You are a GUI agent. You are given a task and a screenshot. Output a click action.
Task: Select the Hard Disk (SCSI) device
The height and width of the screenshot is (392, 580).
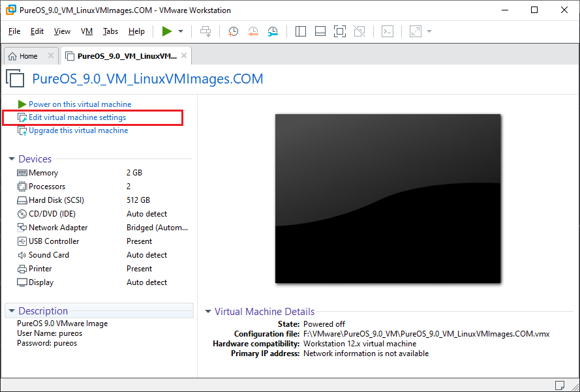102,200
